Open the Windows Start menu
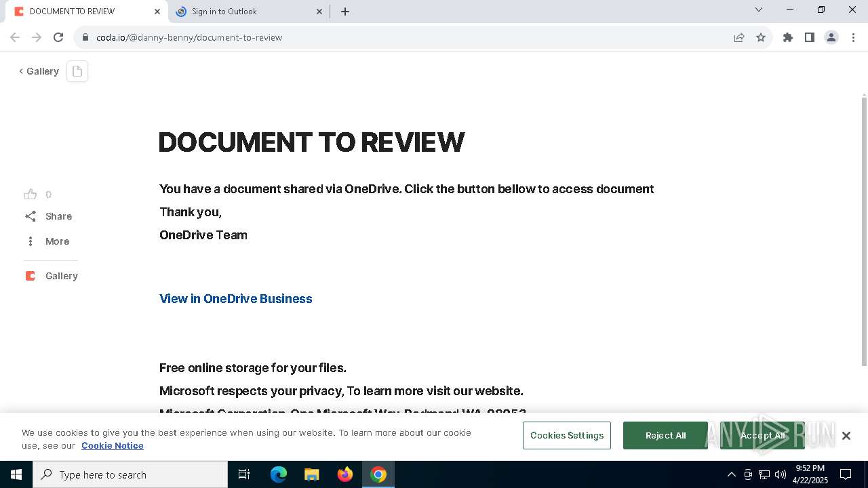Screen dimensions: 868x488 point(16,474)
